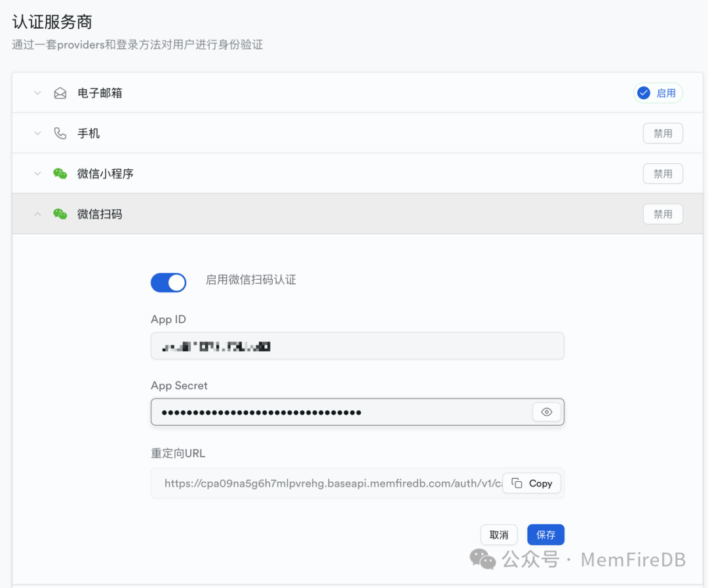708x588 pixels.
Task: Click the WeChat icon beside 微信小程序
Action: click(x=60, y=174)
